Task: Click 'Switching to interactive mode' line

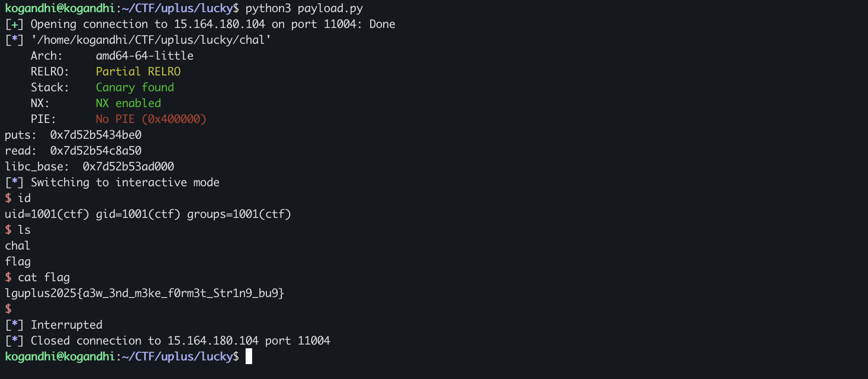Action: coord(112,183)
